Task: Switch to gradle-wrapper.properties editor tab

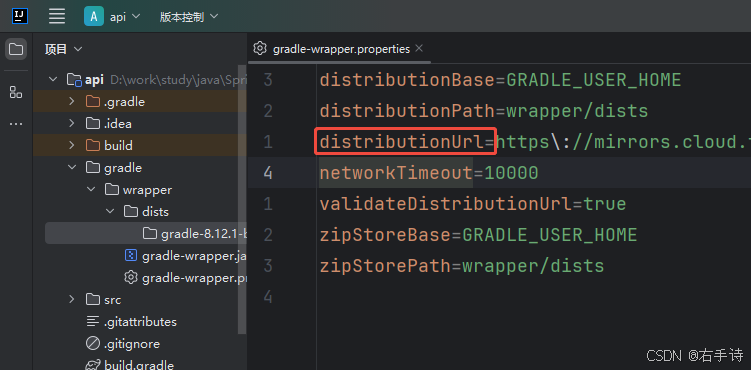Action: click(341, 49)
